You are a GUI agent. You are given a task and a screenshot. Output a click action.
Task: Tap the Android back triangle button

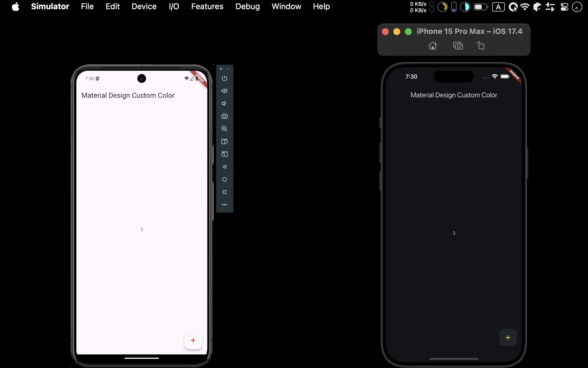tap(225, 167)
